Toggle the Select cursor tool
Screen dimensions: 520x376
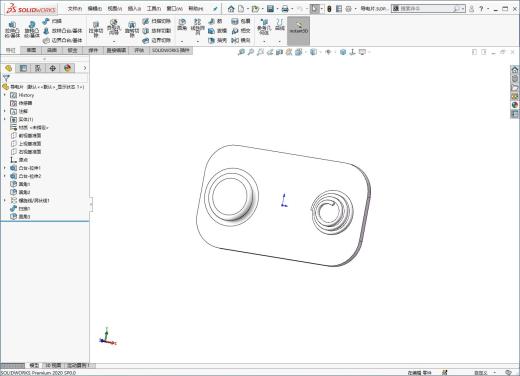pyautogui.click(x=314, y=9)
